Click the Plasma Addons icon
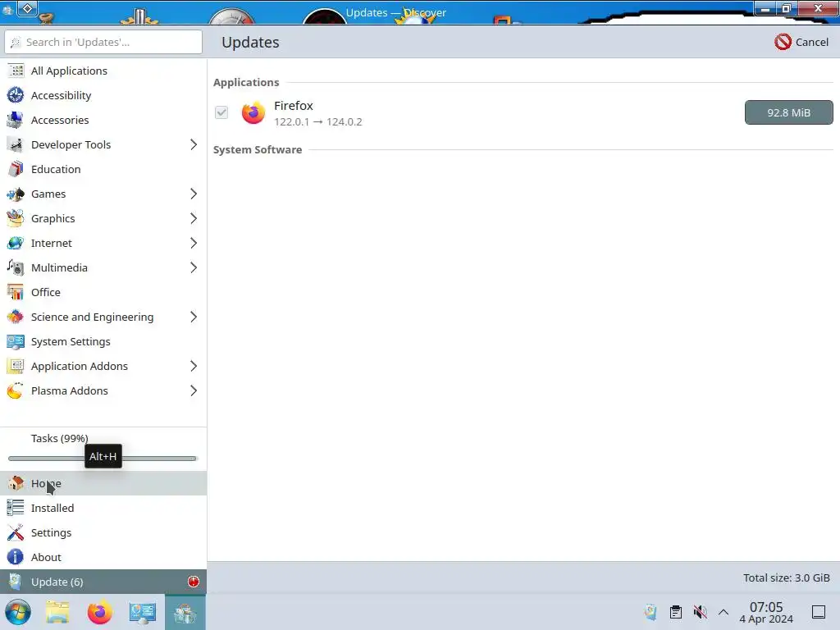 [16, 391]
